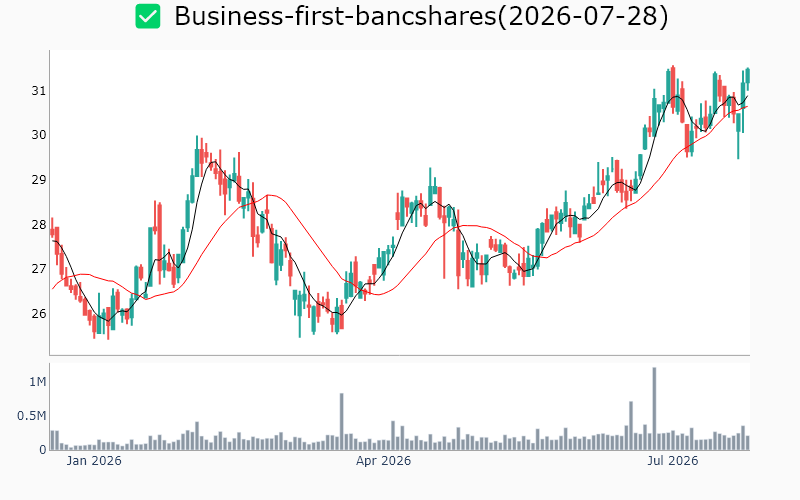Select the tallest volume bar near Jul 2026
The height and width of the screenshot is (500, 800).
(655, 409)
